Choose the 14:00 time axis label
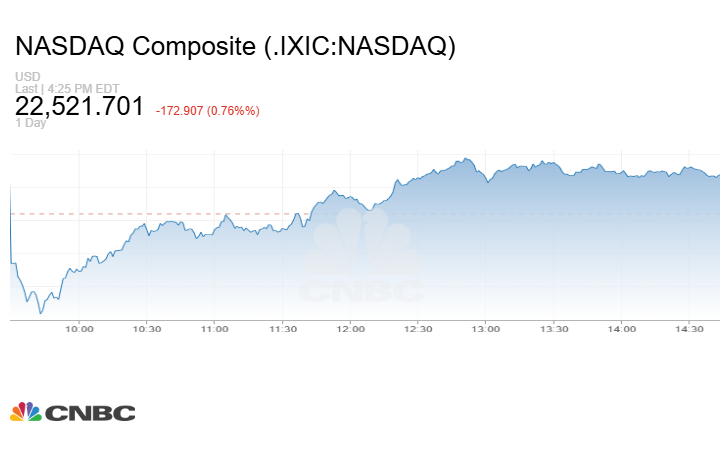Screen dimensions: 720x450 [x=622, y=329]
